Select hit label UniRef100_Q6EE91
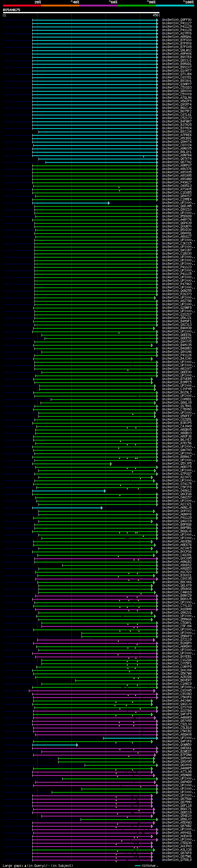The width and height of the screenshot is (197, 868). click(176, 335)
